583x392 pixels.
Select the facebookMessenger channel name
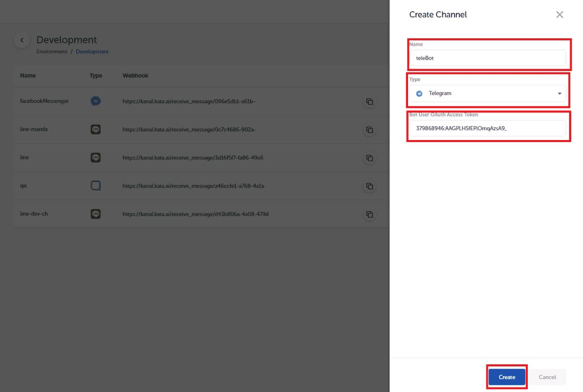click(x=44, y=101)
